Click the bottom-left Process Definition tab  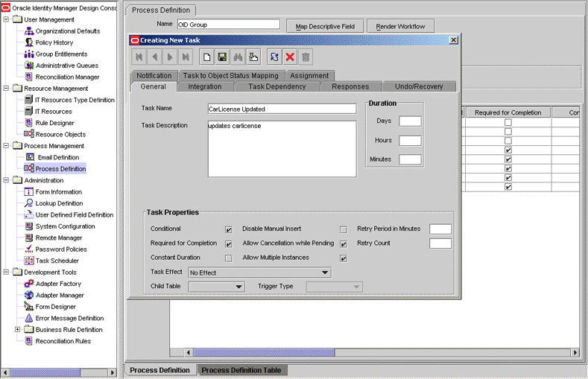point(159,370)
